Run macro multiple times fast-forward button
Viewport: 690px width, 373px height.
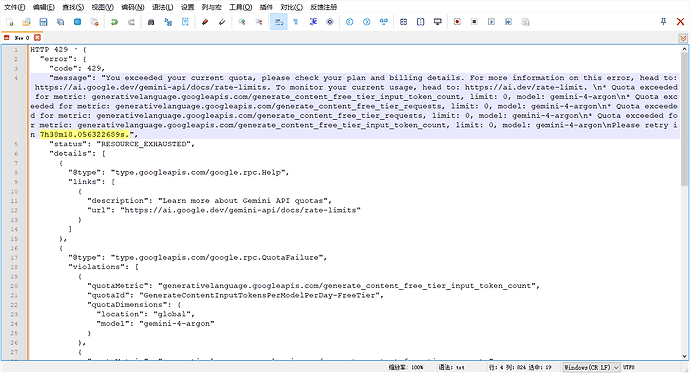508,22
